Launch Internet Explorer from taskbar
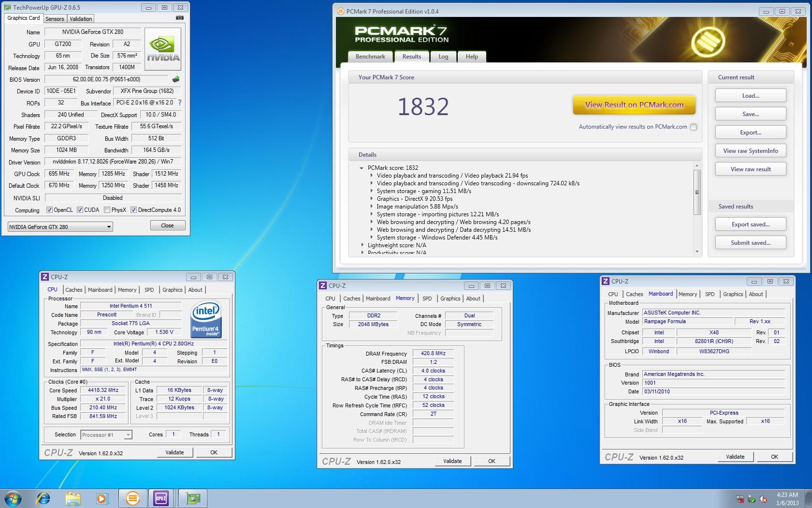Image resolution: width=812 pixels, height=508 pixels. (43, 498)
